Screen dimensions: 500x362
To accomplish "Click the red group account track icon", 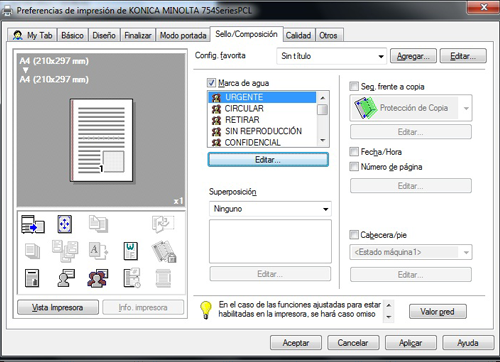I will (x=98, y=278).
